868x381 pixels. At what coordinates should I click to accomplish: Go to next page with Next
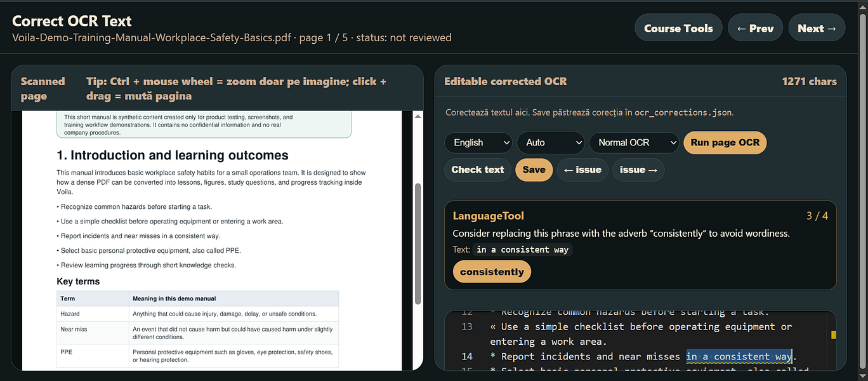(x=817, y=29)
